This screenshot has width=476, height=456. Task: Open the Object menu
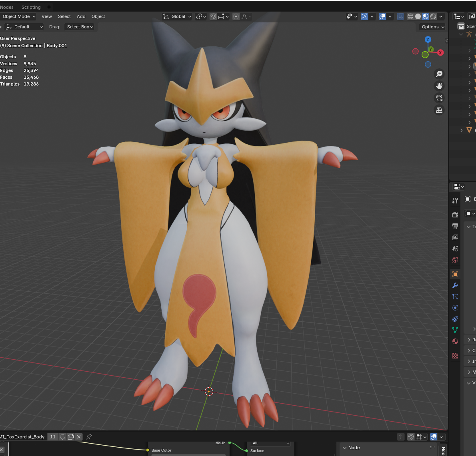[x=98, y=16]
